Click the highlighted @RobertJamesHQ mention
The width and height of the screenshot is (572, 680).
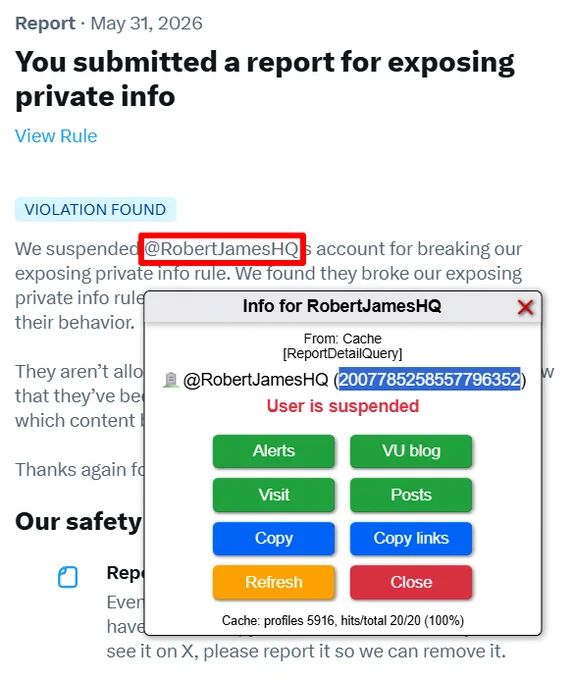pos(222,249)
